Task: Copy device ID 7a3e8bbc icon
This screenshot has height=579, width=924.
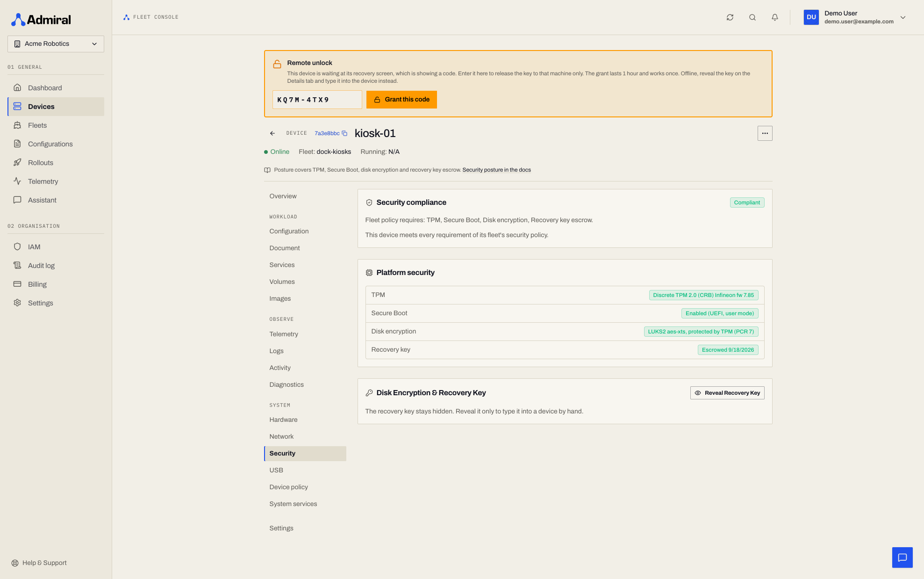Action: pyautogui.click(x=344, y=133)
